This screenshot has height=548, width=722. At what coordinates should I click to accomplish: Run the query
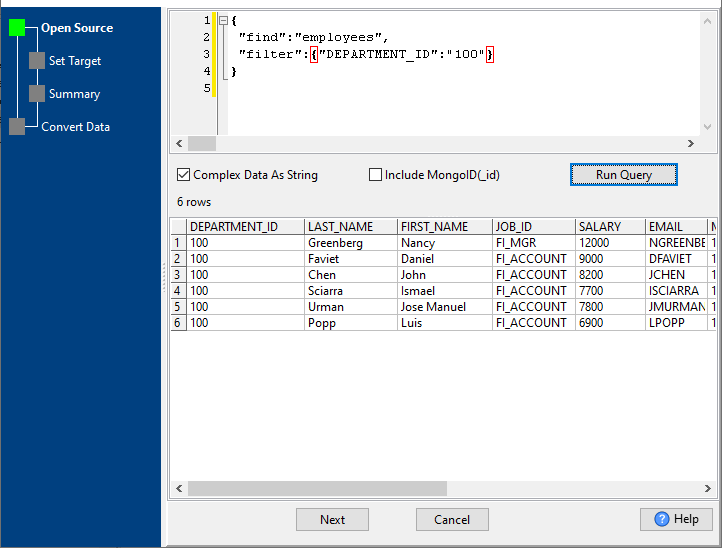click(624, 175)
